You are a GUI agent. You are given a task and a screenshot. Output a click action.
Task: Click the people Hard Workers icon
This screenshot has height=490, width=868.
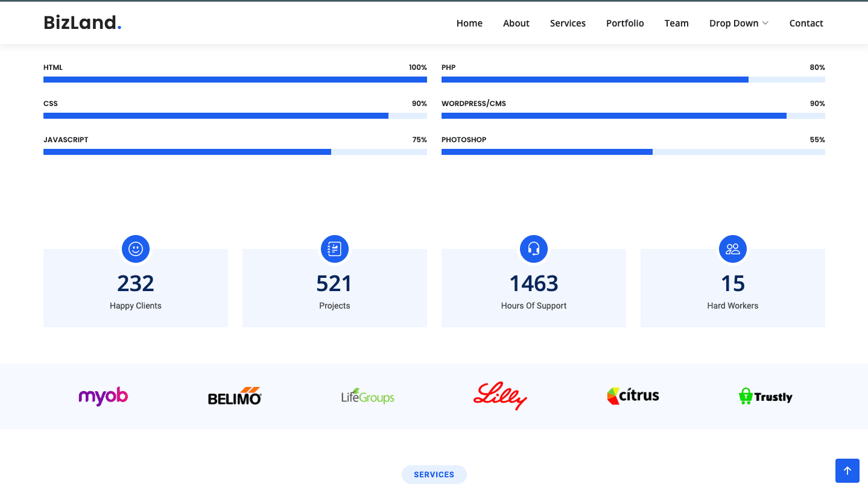pyautogui.click(x=733, y=249)
